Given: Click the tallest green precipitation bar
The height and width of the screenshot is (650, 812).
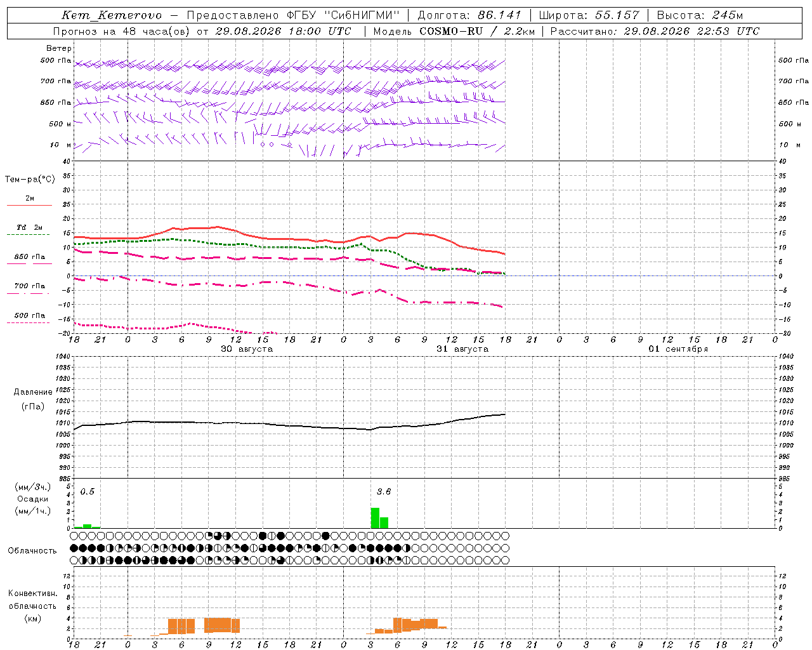Looking at the screenshot, I should pos(375,518).
